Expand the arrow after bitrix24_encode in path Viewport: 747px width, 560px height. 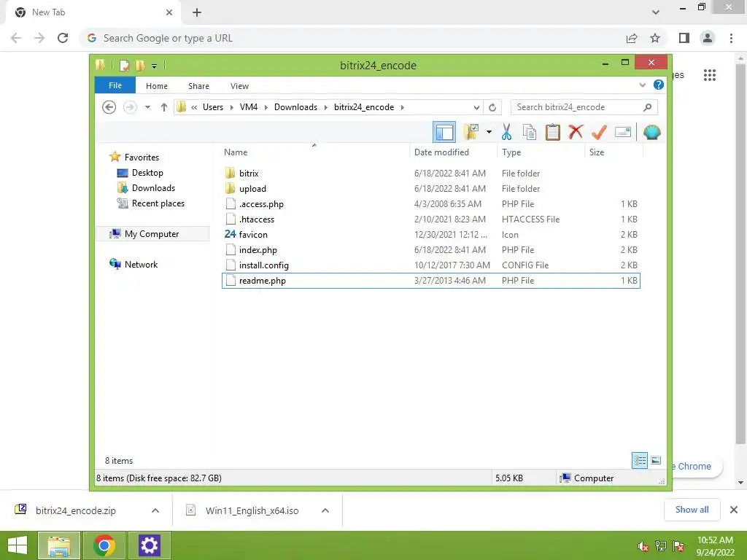[x=403, y=107]
